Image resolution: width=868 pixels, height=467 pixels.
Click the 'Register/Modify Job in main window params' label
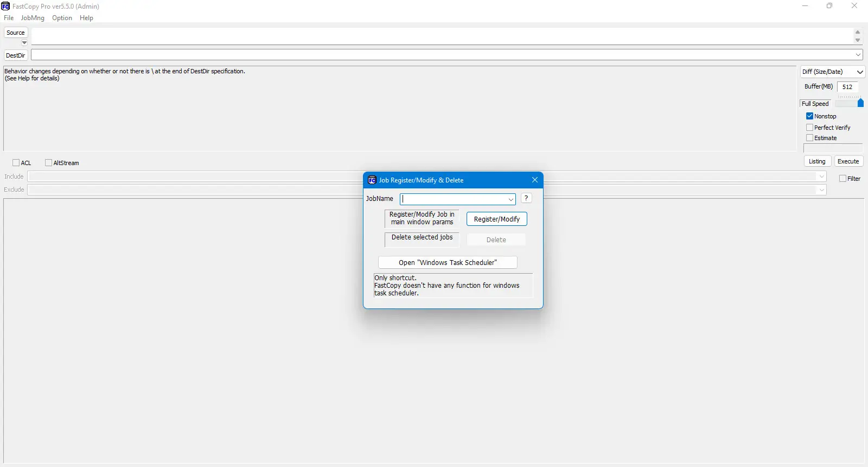tap(422, 218)
